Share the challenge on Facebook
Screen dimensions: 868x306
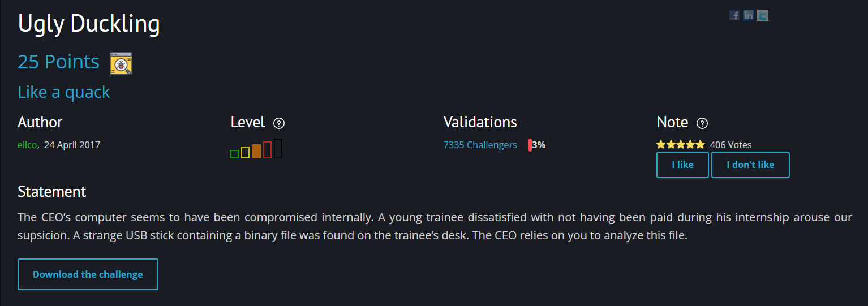click(x=734, y=15)
